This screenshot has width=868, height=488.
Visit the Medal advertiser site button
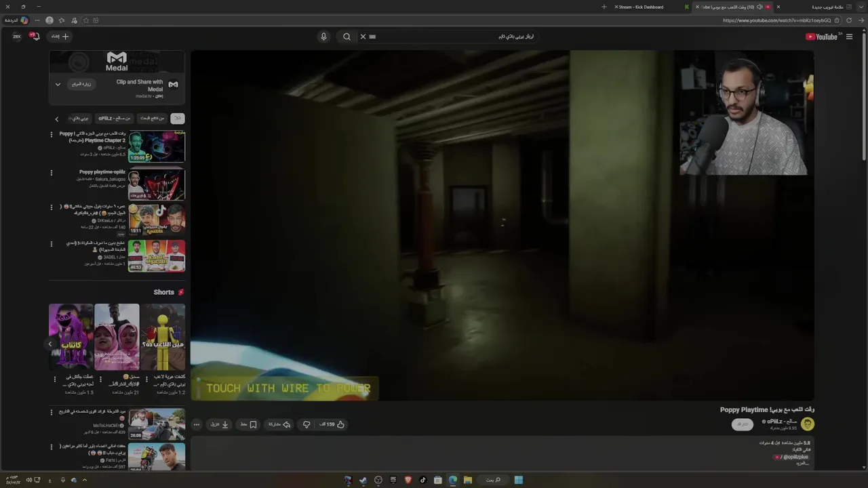pyautogui.click(x=81, y=84)
